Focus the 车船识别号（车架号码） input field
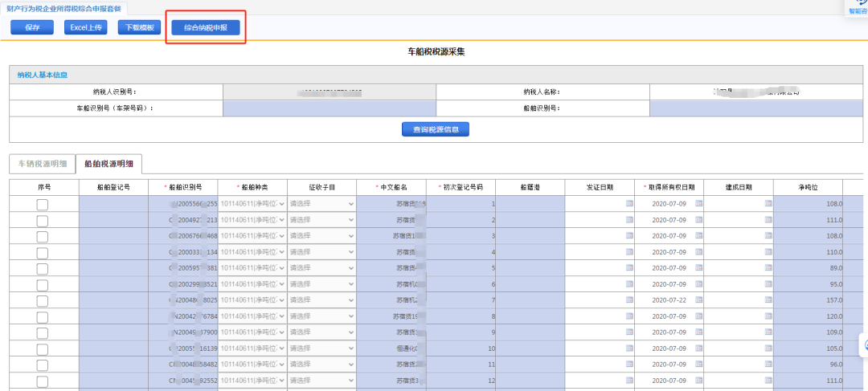This screenshot has width=868, height=391. tap(330, 108)
